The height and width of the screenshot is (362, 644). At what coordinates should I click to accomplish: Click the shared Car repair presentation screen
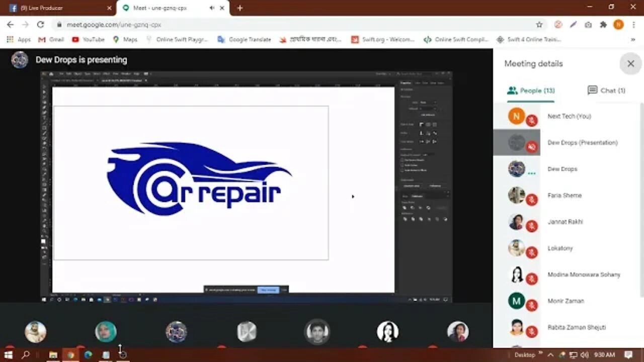click(x=246, y=187)
